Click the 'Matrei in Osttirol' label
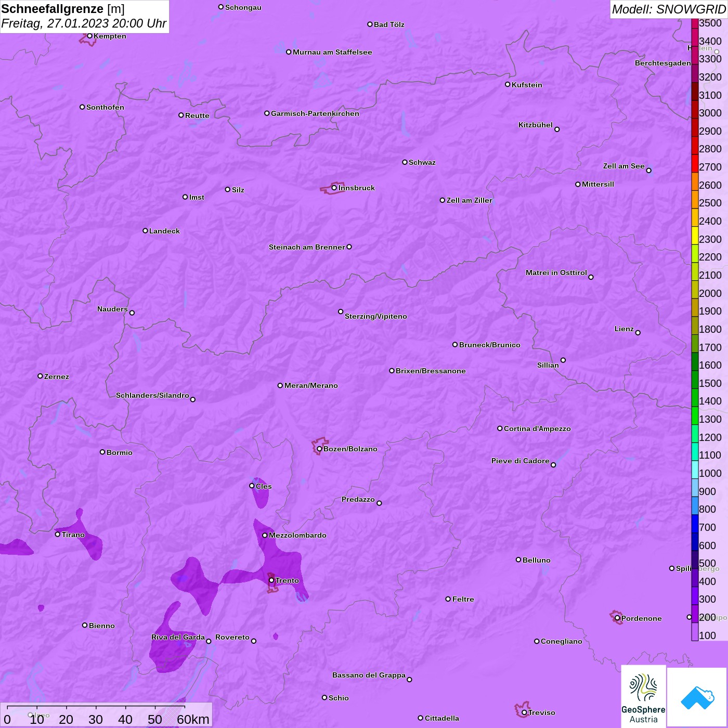The image size is (728, 728). 556,272
